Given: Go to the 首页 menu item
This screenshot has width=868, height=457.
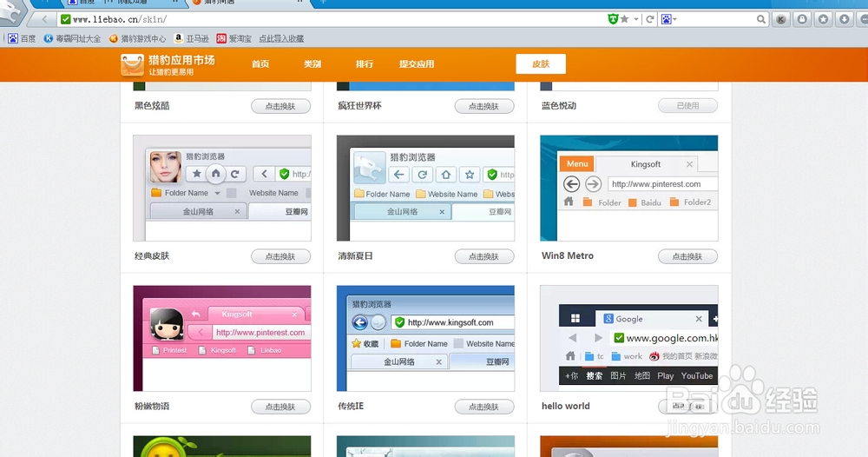Looking at the screenshot, I should pos(260,63).
